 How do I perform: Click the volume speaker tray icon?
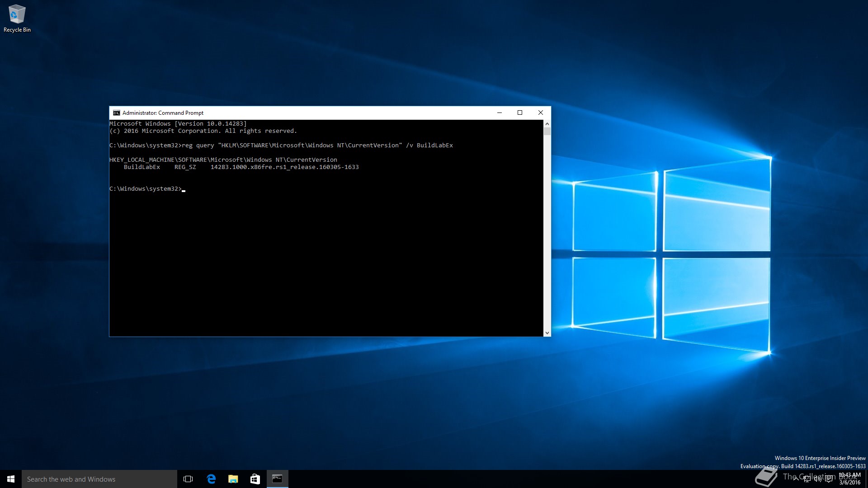818,479
